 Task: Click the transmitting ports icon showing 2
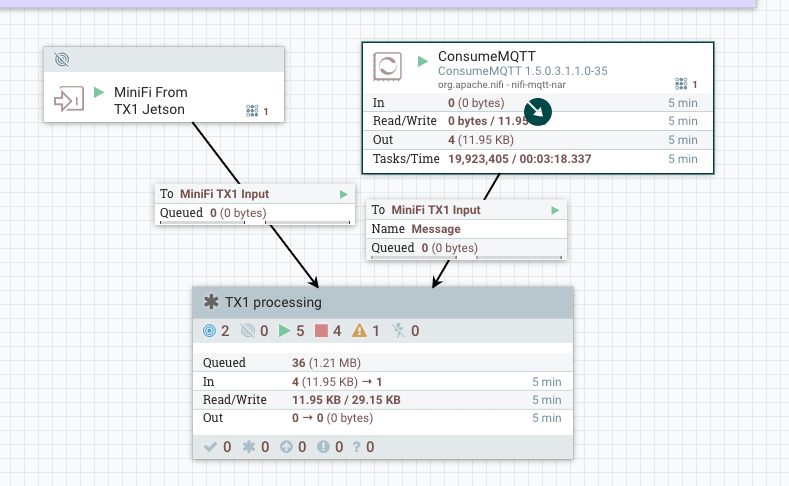click(x=209, y=331)
